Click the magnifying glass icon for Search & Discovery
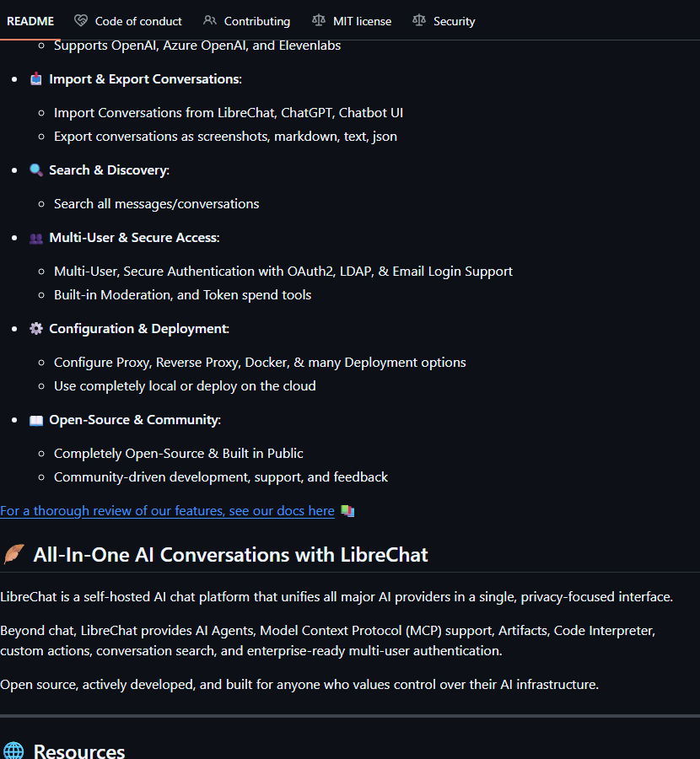The image size is (700, 759). click(36, 170)
